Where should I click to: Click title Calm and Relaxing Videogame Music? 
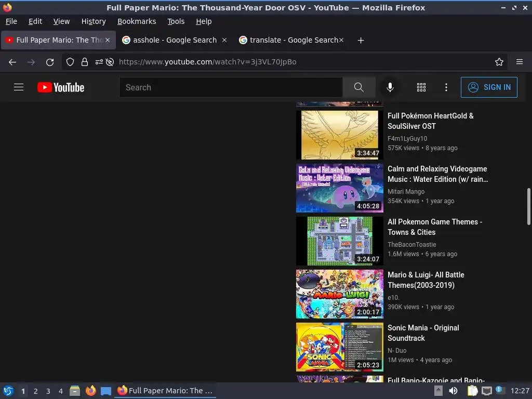tap(437, 174)
